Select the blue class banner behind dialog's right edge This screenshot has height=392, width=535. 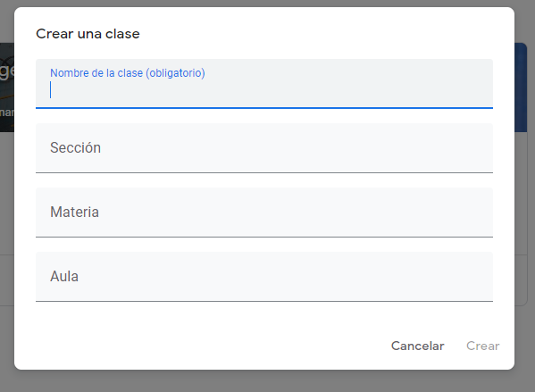pos(521,88)
